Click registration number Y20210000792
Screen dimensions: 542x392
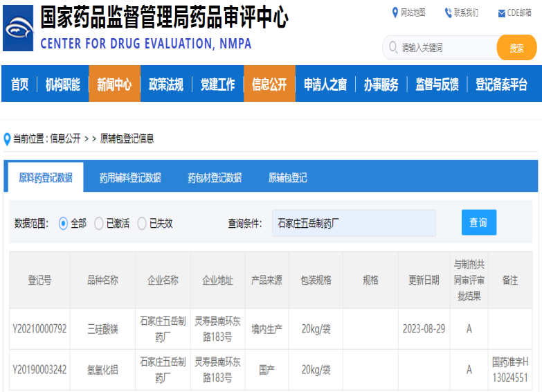39,329
